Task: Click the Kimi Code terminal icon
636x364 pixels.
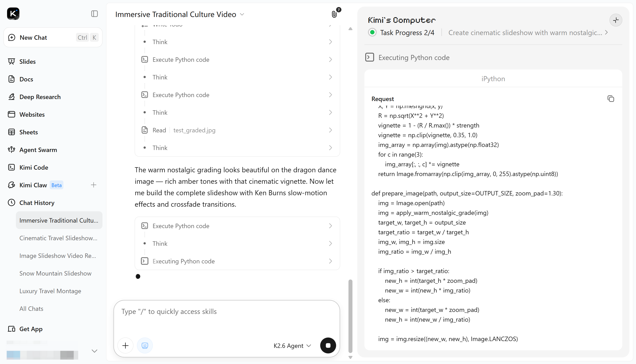Action: (x=11, y=167)
